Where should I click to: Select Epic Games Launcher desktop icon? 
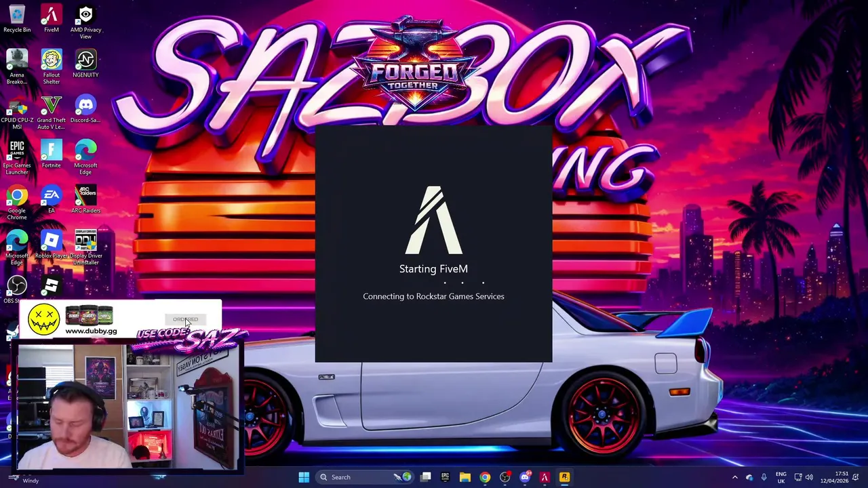point(17,158)
